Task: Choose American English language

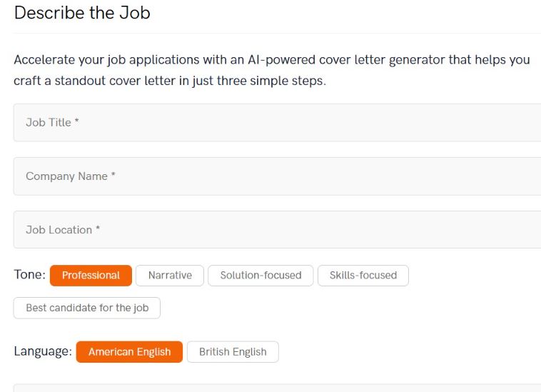Action: 129,352
